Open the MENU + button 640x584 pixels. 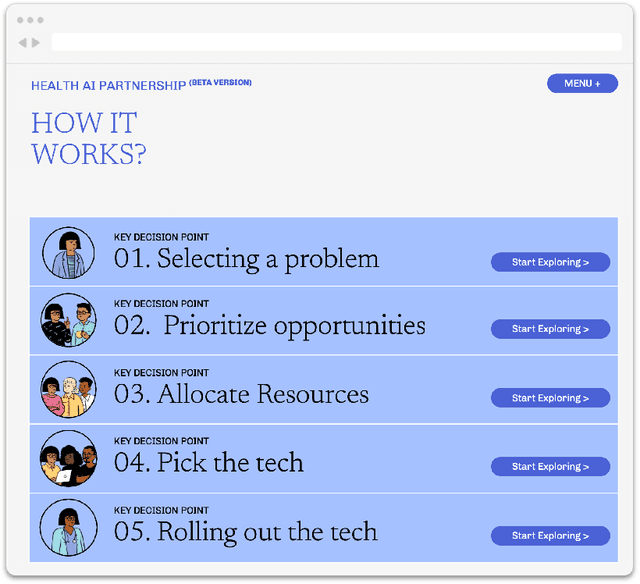tap(582, 83)
